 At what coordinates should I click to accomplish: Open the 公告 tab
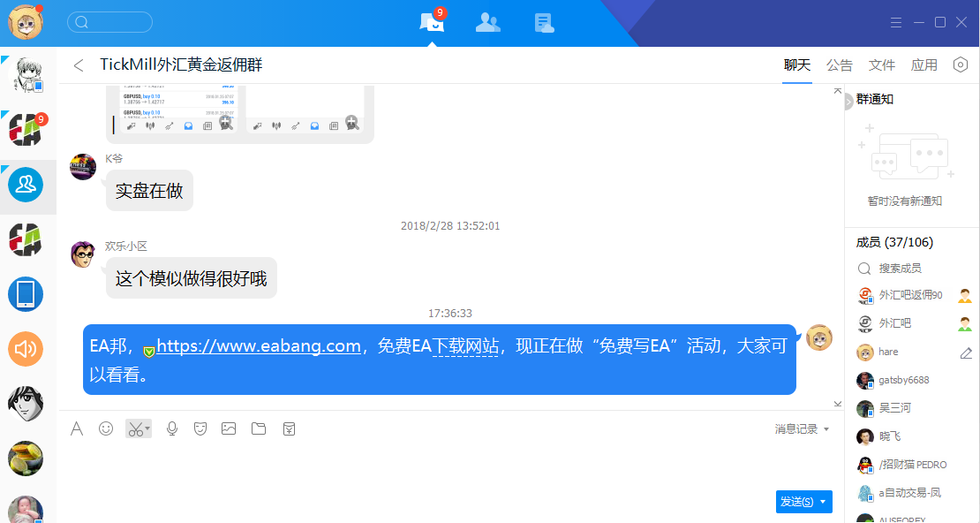tap(840, 65)
